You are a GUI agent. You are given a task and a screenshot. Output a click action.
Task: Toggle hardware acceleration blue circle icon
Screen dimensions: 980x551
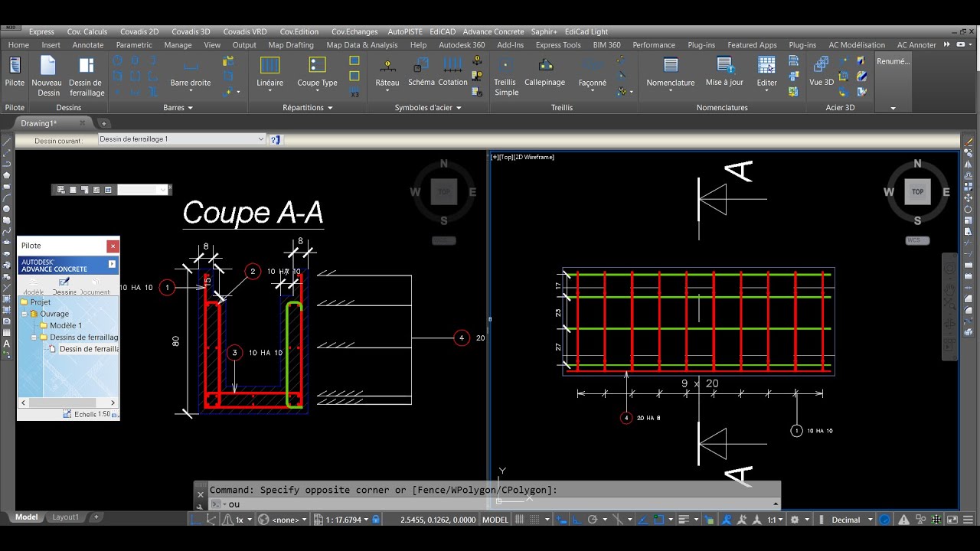[x=884, y=520]
